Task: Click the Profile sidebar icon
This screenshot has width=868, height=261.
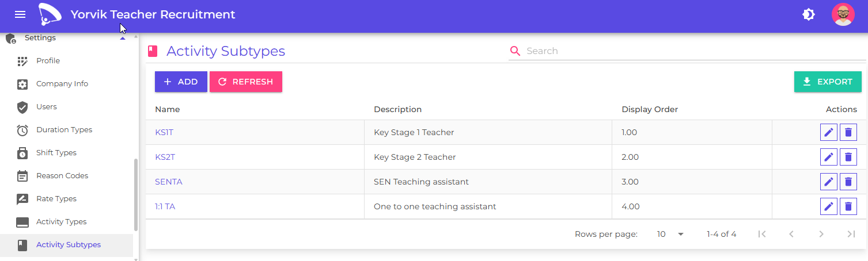Action: pos(22,61)
